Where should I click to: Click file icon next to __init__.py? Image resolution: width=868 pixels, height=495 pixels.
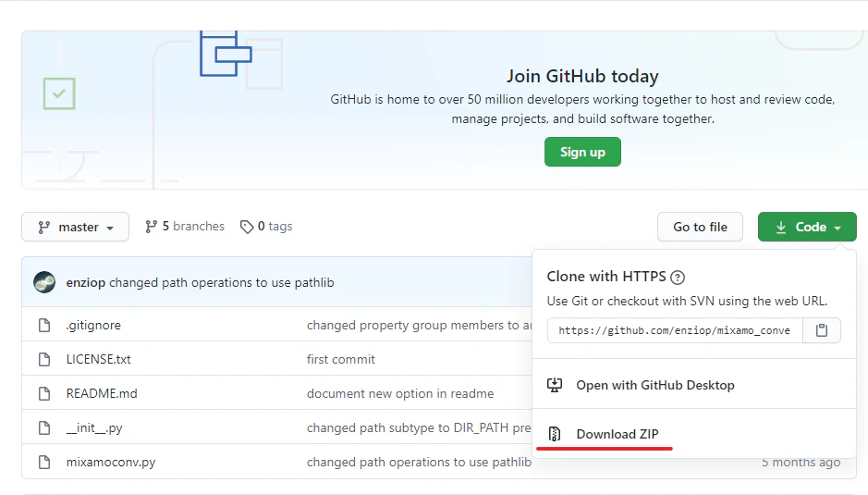(44, 428)
